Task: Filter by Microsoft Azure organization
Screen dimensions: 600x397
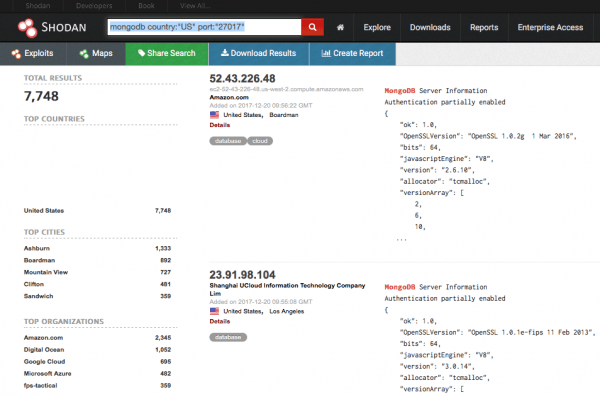Action: (47, 373)
